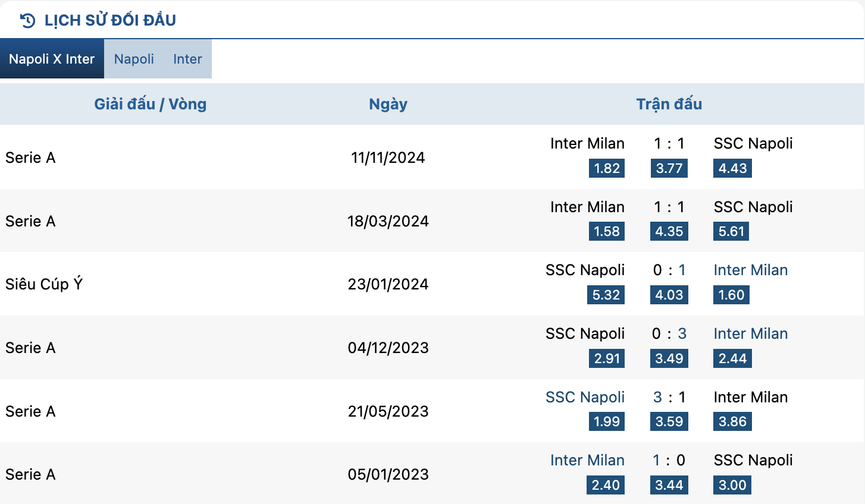
Task: Click the history clock icon beside Lịch sử đối đầu
Action: click(27, 21)
